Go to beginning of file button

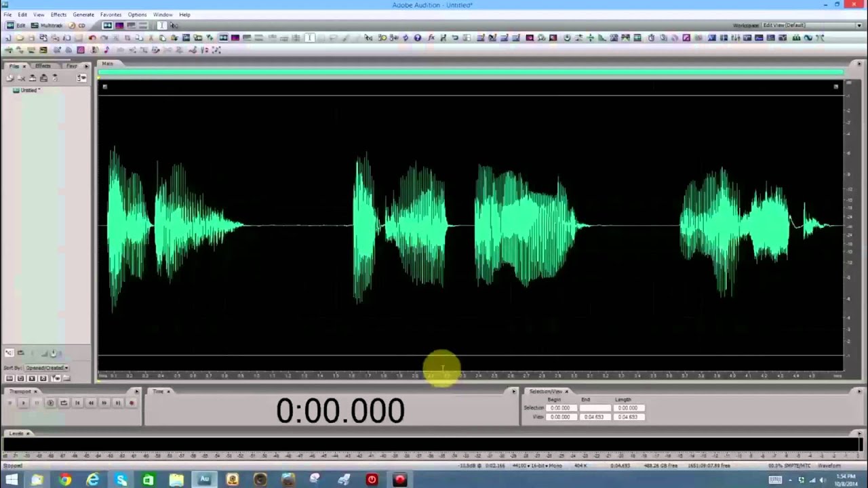click(x=77, y=403)
